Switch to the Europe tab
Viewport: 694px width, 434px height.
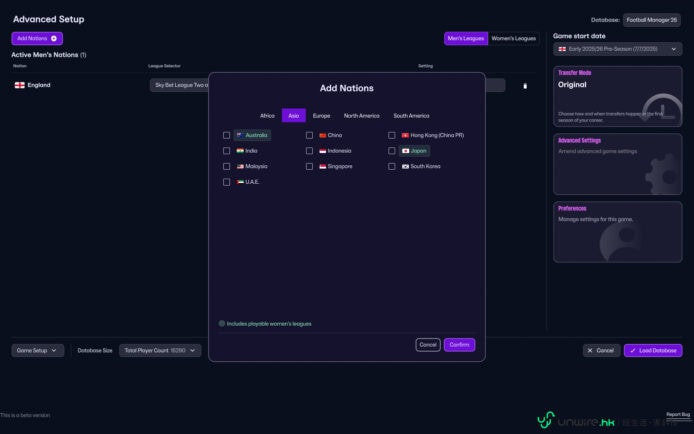[x=321, y=115]
